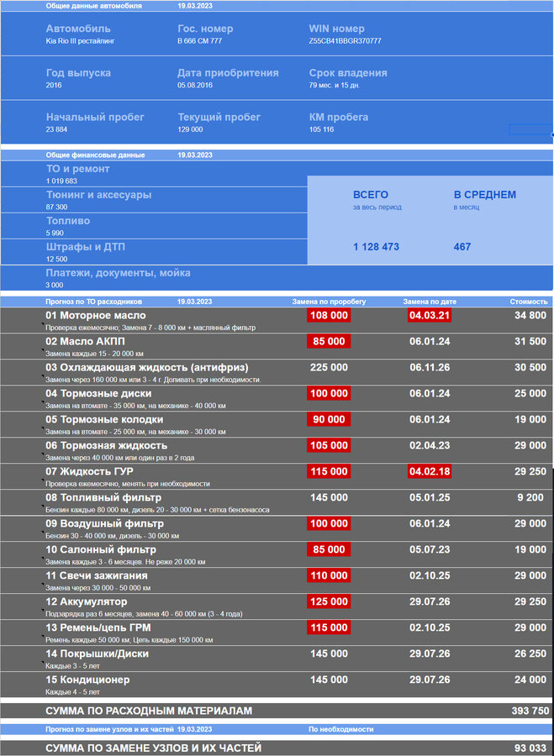Select '10 Салонный фильтр' row title
Screen dimensions: 554x756
[101, 549]
